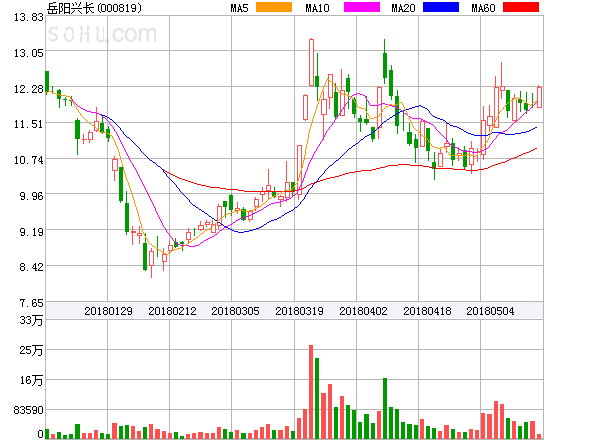Select the 20180305 date label
Screen dimensions: 600x440
[x=235, y=311]
